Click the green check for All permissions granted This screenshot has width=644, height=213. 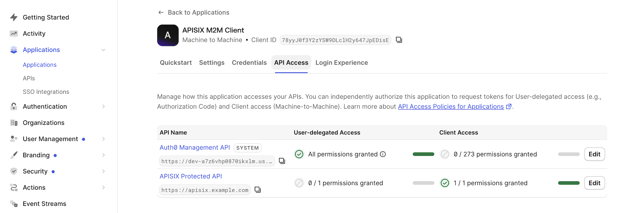[x=299, y=154]
